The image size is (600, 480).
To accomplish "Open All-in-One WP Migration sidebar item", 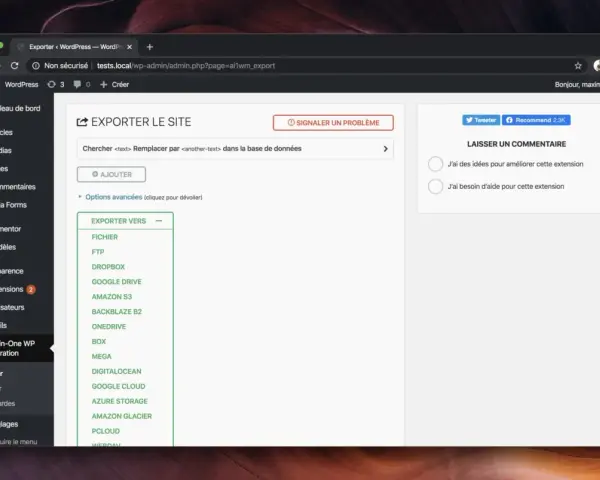I will pos(25,348).
